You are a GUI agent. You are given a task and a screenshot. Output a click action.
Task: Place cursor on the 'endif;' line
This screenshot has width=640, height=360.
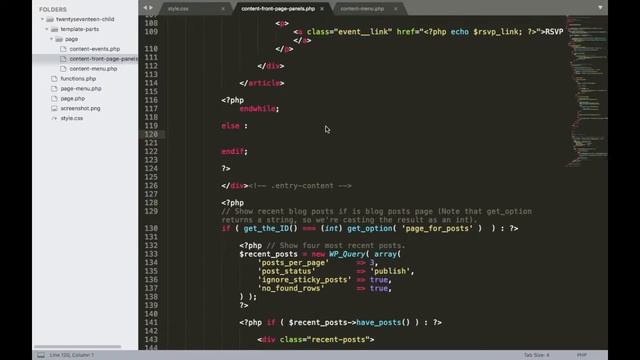click(x=234, y=151)
